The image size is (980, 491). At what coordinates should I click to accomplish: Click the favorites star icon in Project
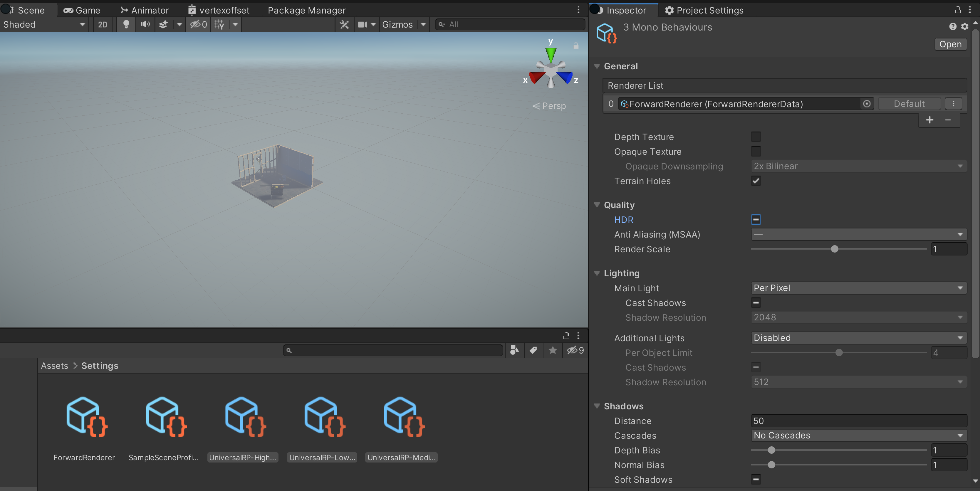(x=553, y=350)
